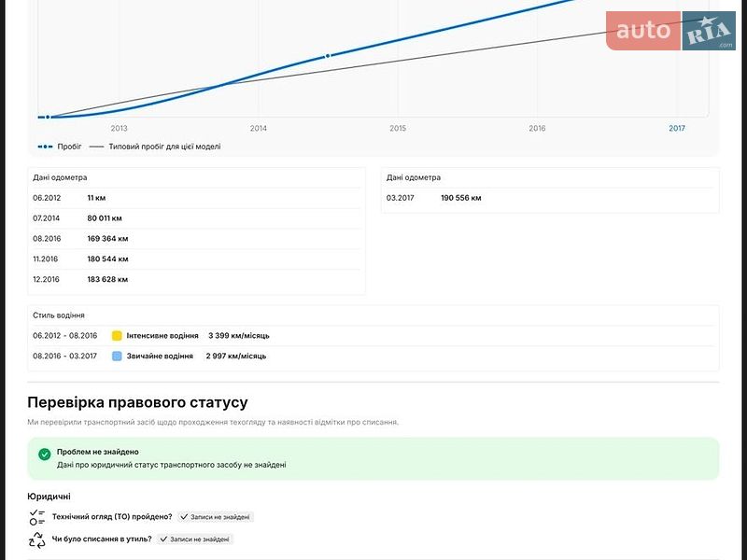Click the auto RIA logo
This screenshot has height=560, width=747.
coord(669,31)
